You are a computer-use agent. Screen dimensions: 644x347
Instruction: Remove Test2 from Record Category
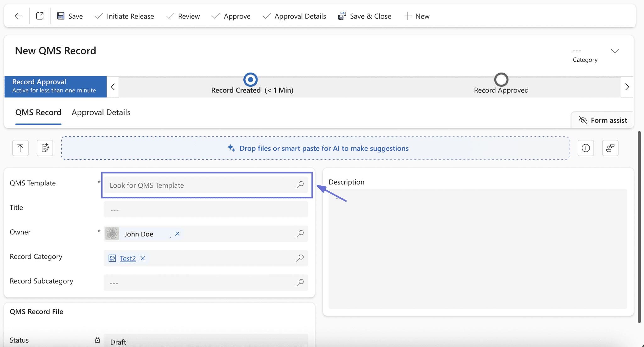[x=143, y=258]
